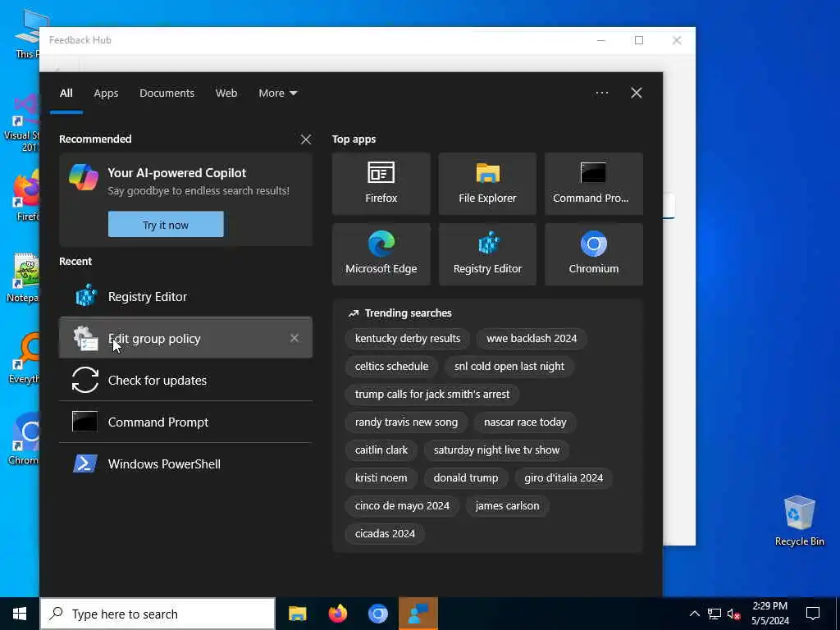Viewport: 840px width, 630px height.
Task: Click the taskbar clock and date
Action: pos(769,614)
